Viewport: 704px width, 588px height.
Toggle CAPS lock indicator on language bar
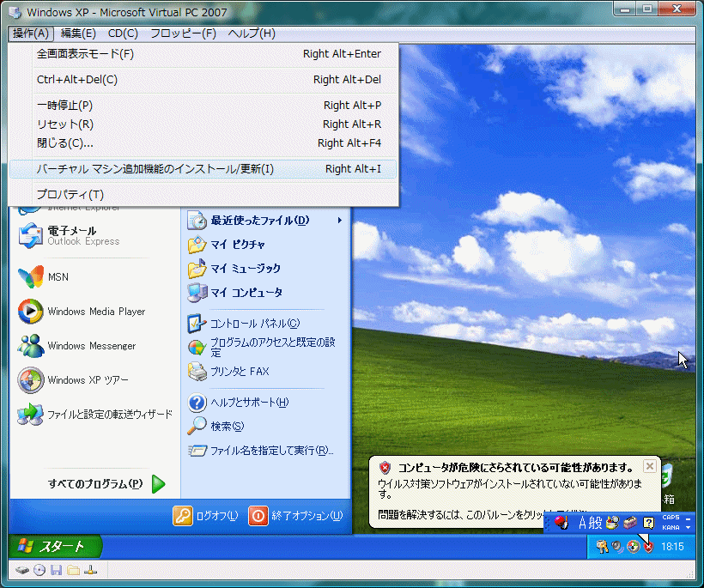pos(671,518)
